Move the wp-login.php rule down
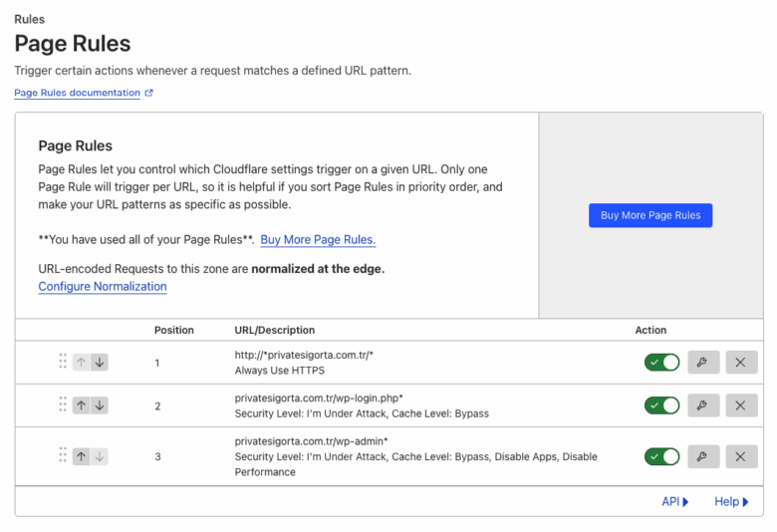777x532 pixels. [99, 405]
